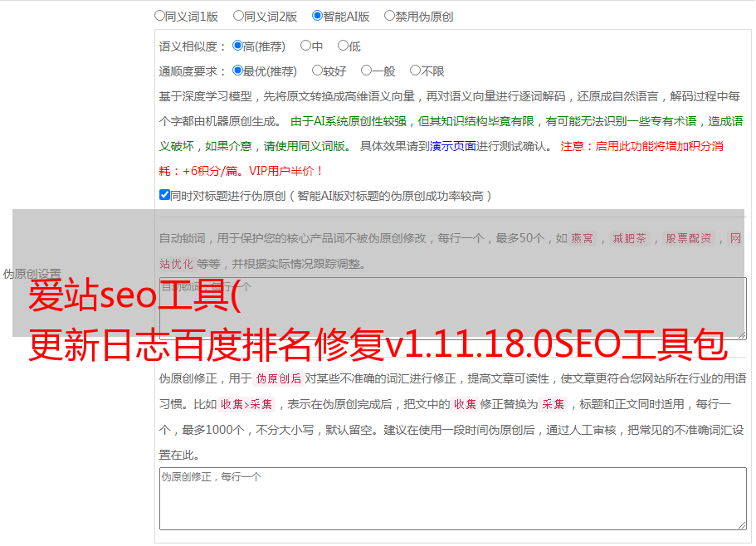The height and width of the screenshot is (546, 756).
Task: Click into the 伪原创修正 text area
Action: click(452, 499)
